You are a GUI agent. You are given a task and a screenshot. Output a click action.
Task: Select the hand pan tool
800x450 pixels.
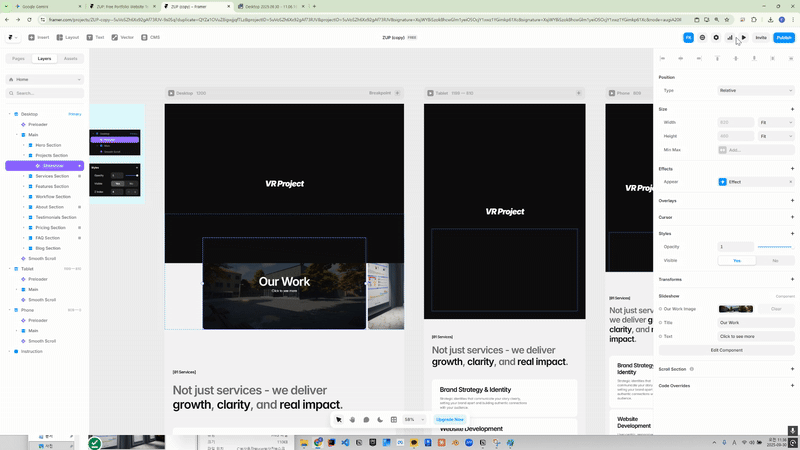352,420
